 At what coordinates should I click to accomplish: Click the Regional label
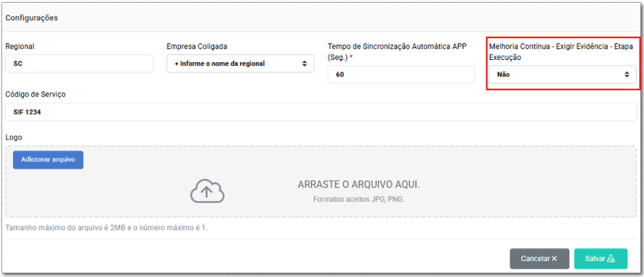pos(20,46)
